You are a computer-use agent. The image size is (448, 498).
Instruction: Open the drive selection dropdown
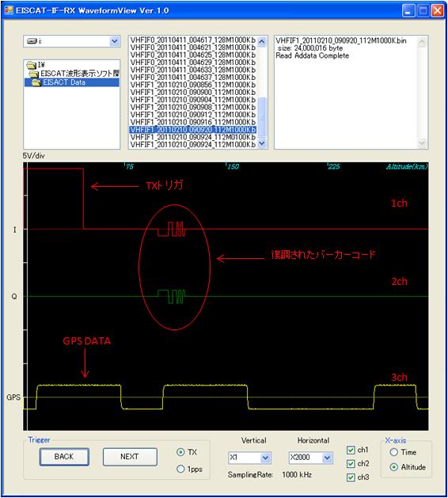click(x=114, y=41)
